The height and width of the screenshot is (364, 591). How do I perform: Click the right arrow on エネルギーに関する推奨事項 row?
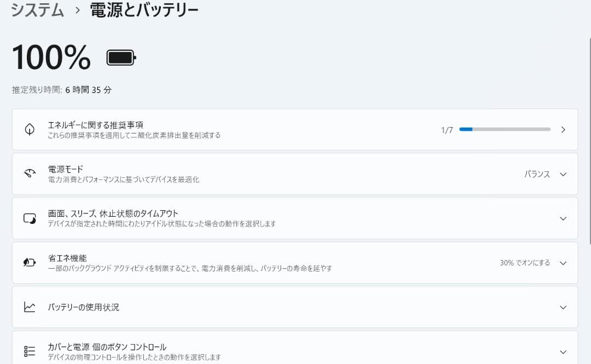coord(563,130)
